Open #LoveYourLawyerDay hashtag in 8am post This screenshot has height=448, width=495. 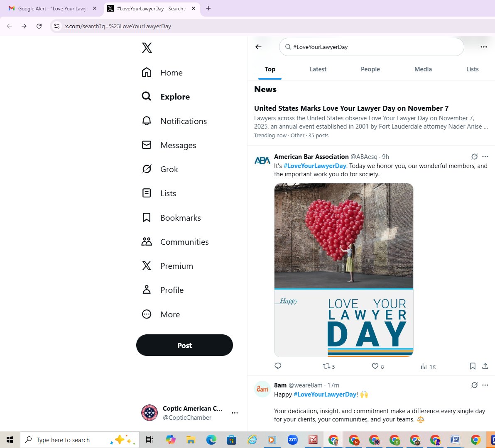325,394
